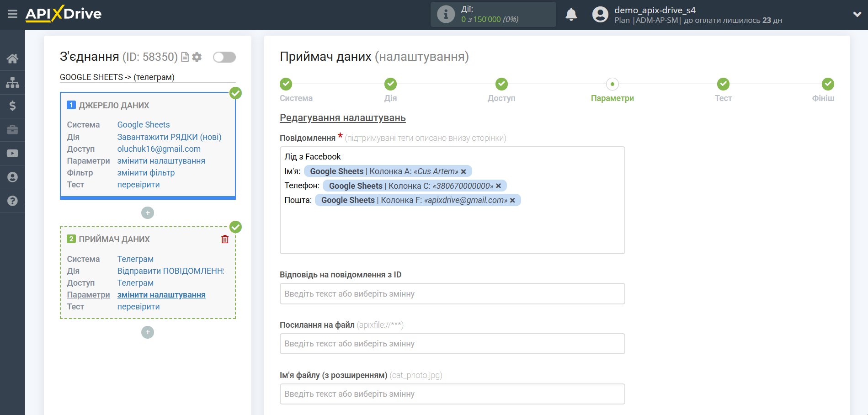Screen dimensions: 868x415
Task: Add a step below the data receiver block
Action: click(x=148, y=332)
